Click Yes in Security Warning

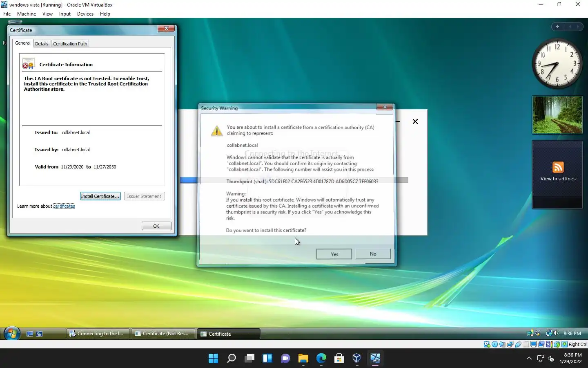coord(334,254)
